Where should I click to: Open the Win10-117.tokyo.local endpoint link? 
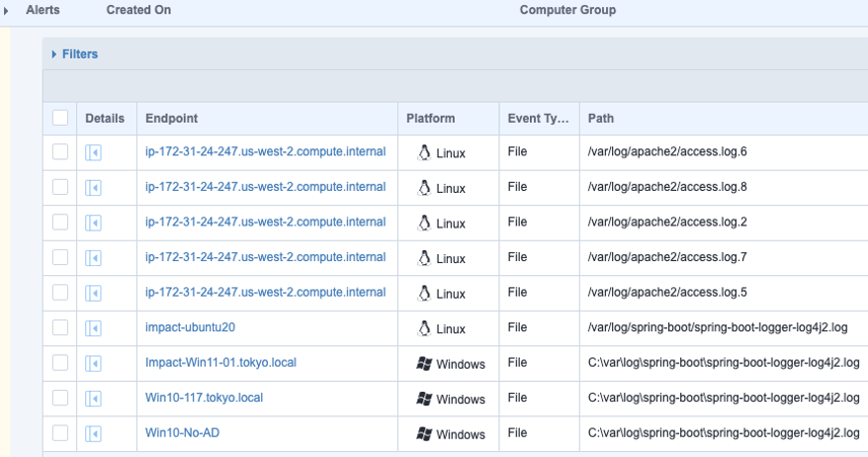[x=204, y=398]
